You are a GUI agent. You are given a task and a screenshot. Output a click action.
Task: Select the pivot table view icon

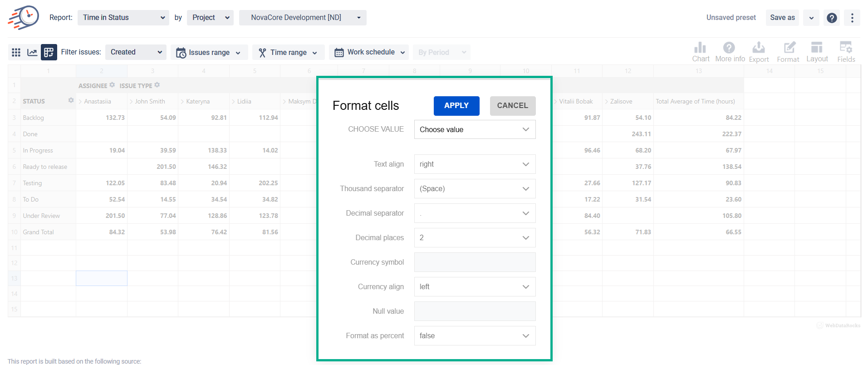pyautogui.click(x=49, y=52)
